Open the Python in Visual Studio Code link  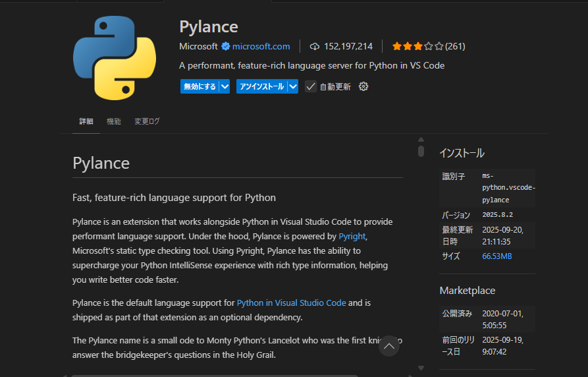coord(291,303)
